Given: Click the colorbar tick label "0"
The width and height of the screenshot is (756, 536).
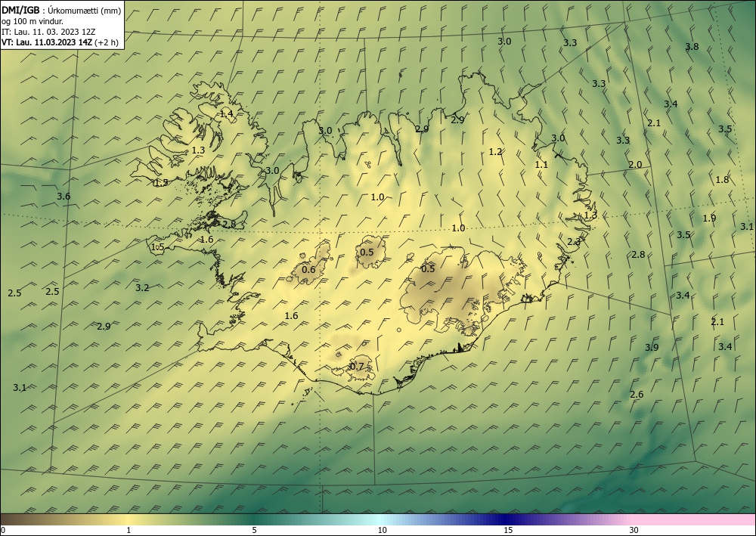Looking at the screenshot, I should click(3, 530).
